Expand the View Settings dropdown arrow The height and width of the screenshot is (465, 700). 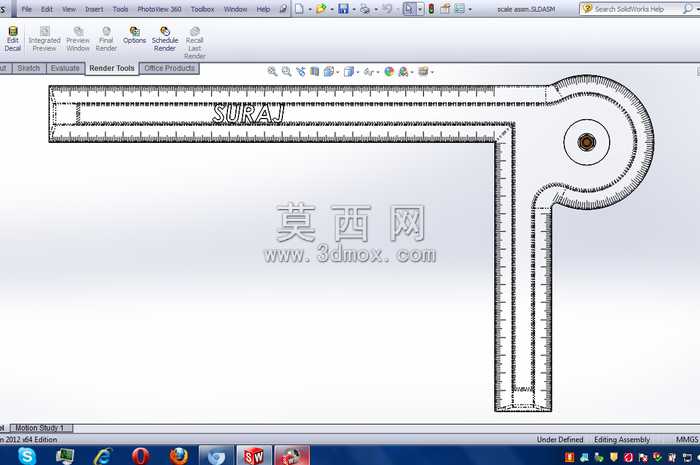pos(432,72)
